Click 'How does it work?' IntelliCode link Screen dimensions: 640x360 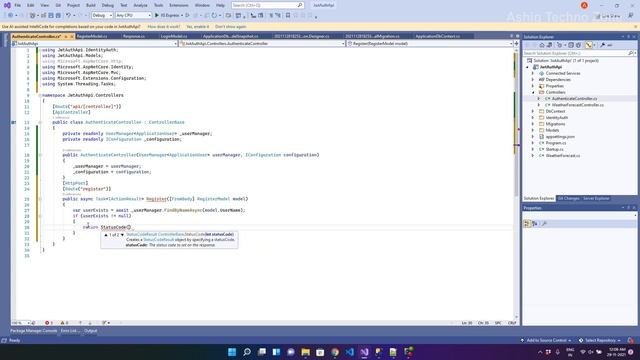point(164,27)
